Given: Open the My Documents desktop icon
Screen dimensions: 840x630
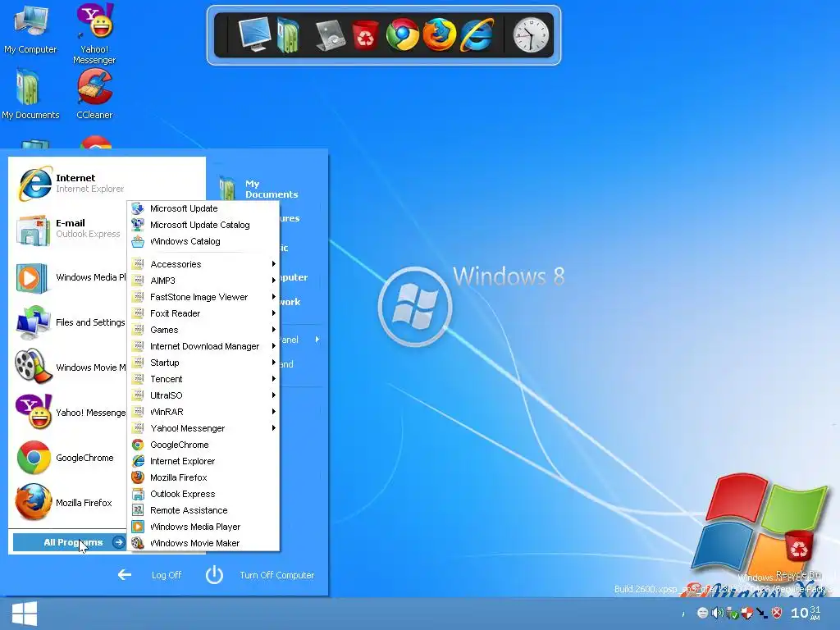Looking at the screenshot, I should tap(30, 94).
